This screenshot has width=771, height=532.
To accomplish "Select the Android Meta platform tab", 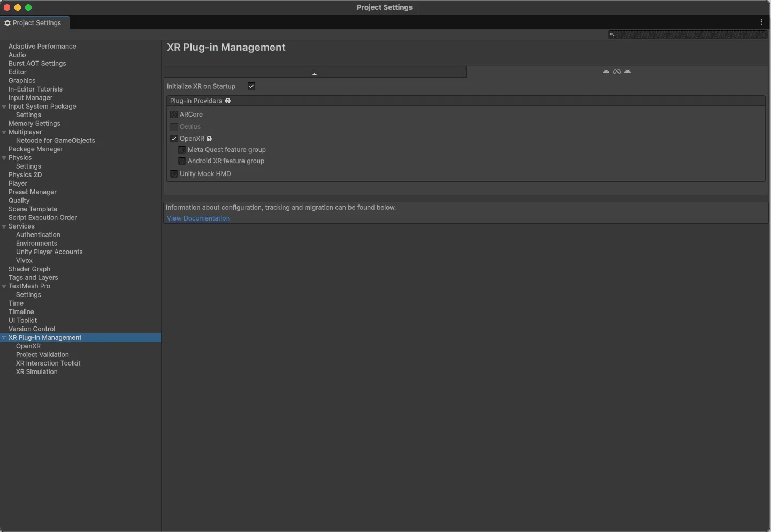I will click(x=616, y=72).
